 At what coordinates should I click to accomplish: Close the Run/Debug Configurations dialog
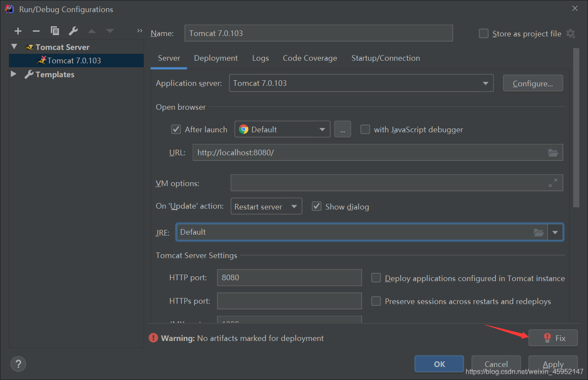[x=575, y=8]
